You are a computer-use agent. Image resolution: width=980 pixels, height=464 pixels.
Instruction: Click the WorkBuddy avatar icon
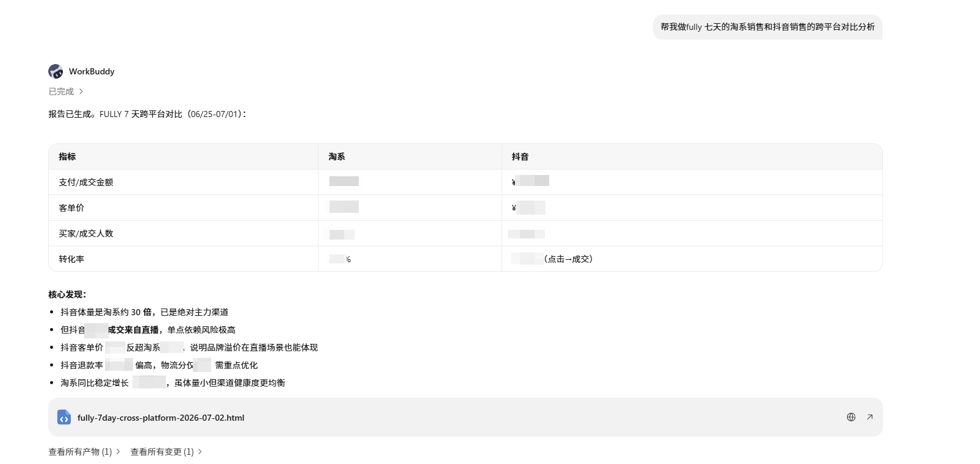point(56,71)
